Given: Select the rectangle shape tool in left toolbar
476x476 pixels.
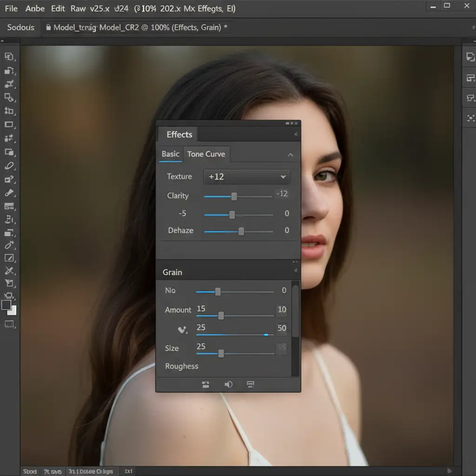Looking at the screenshot, I should (x=9, y=125).
